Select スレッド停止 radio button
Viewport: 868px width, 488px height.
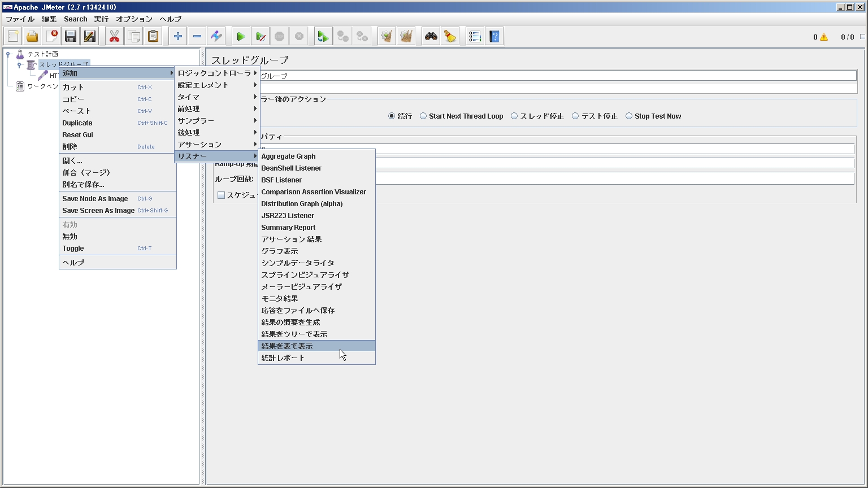(514, 116)
